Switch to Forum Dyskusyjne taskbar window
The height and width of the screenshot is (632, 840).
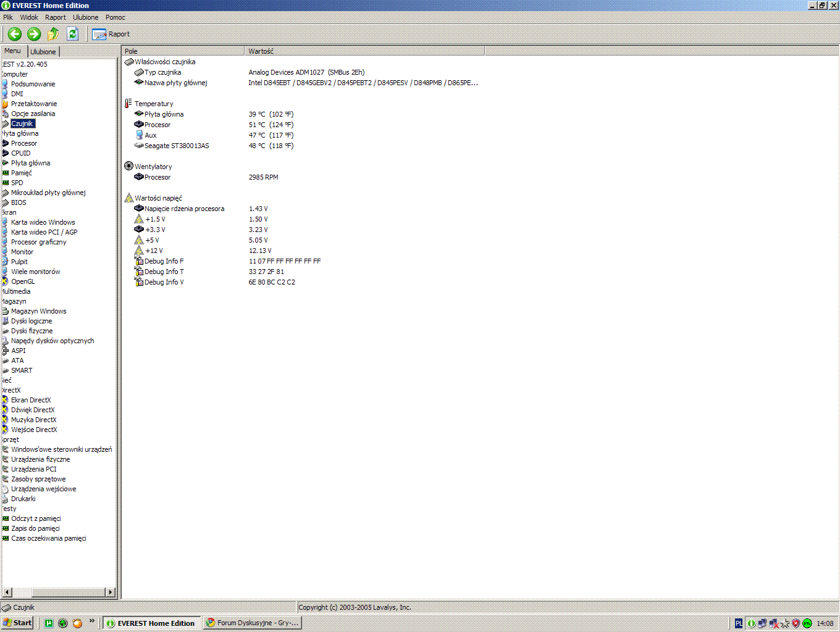tap(252, 623)
